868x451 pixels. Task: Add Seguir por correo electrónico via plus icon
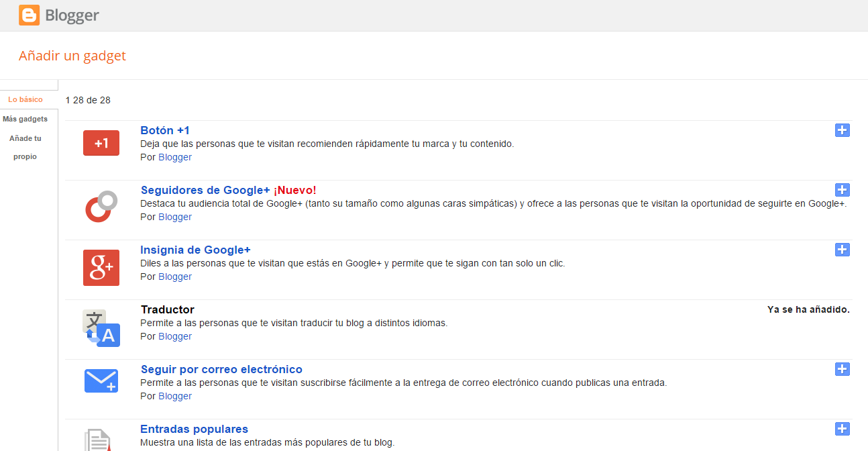tap(843, 369)
